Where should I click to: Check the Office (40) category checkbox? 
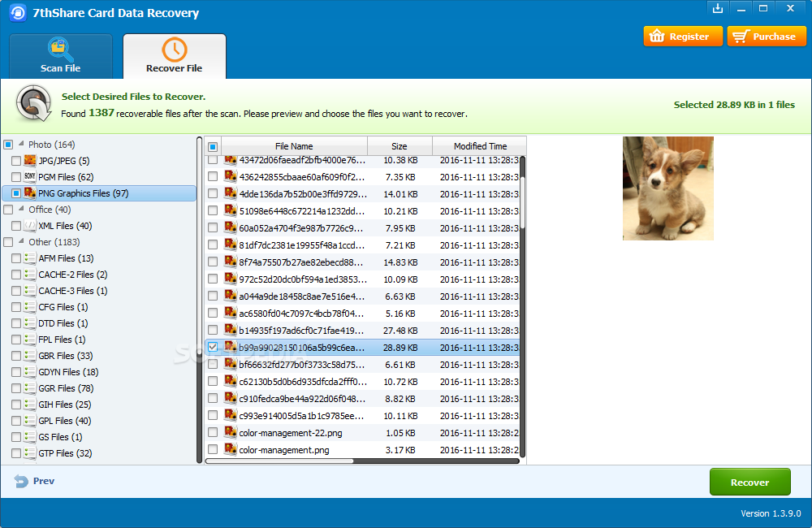click(8, 210)
